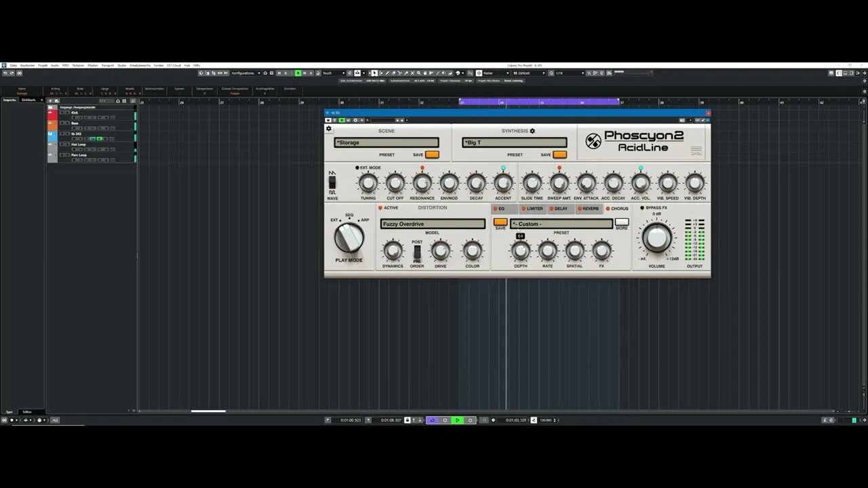Open the MIDI menu
The height and width of the screenshot is (488, 868).
(66, 65)
